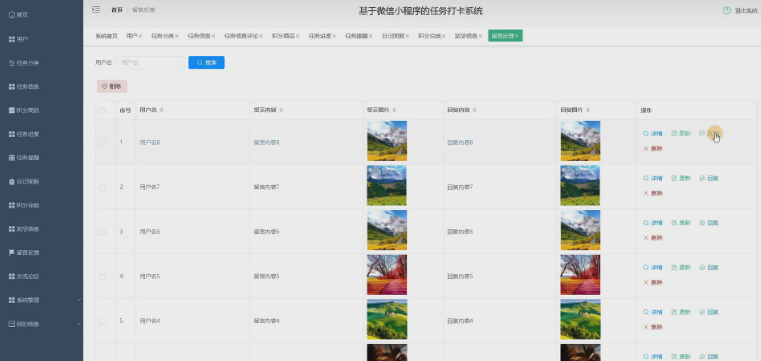Click the 用户名7 cell text
This screenshot has height=361, width=761.
(150, 187)
